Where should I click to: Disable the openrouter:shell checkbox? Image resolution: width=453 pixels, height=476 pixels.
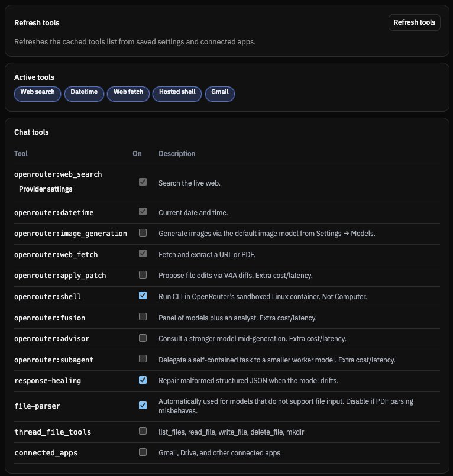click(x=143, y=296)
